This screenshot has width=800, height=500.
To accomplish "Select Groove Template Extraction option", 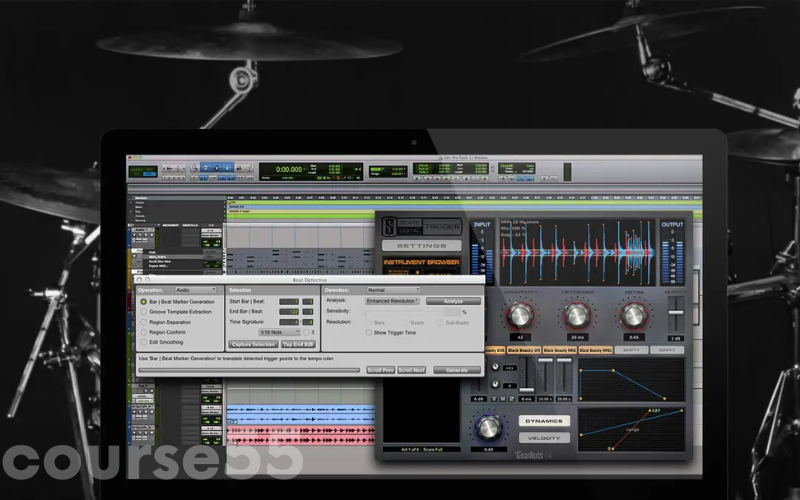I will click(177, 312).
